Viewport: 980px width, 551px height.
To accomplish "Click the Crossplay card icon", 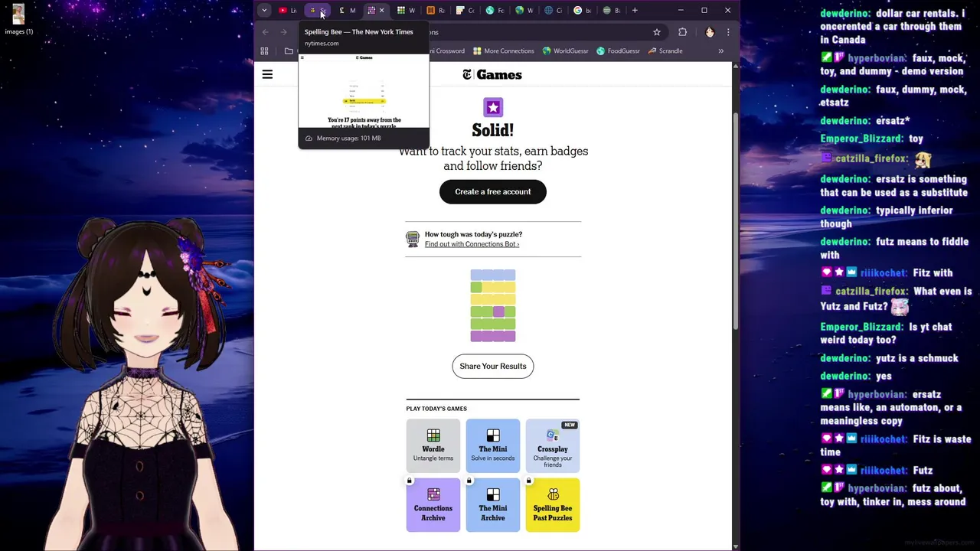I will click(x=553, y=435).
